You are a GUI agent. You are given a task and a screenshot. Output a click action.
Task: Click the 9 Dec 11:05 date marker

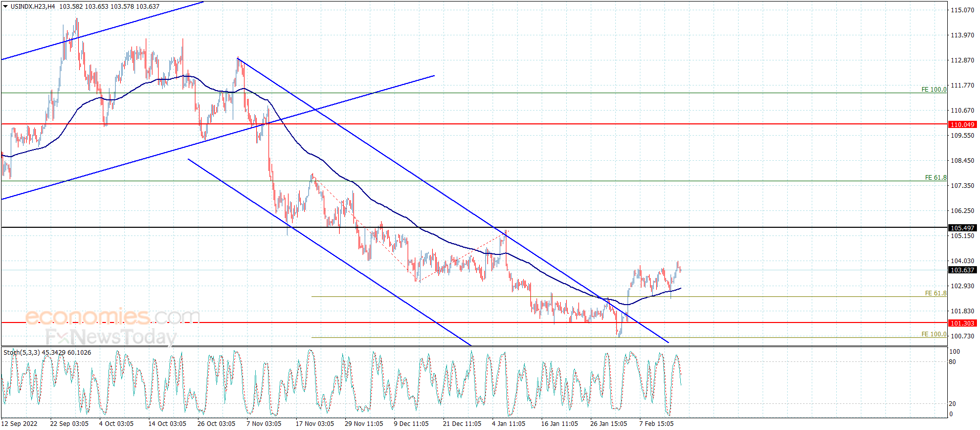tap(411, 423)
